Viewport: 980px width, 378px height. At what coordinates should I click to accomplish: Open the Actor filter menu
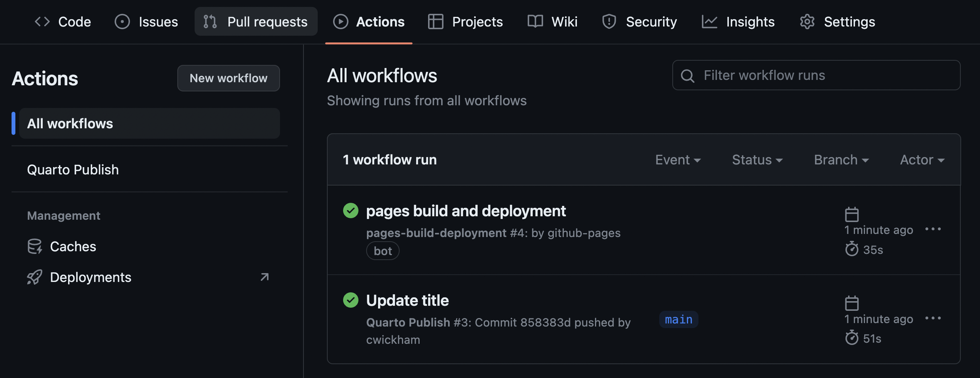922,160
